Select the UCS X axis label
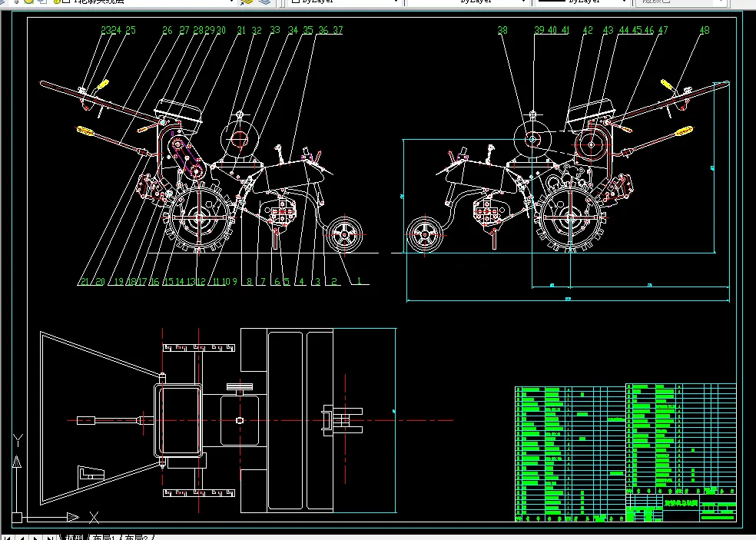The image size is (756, 540). (x=94, y=518)
